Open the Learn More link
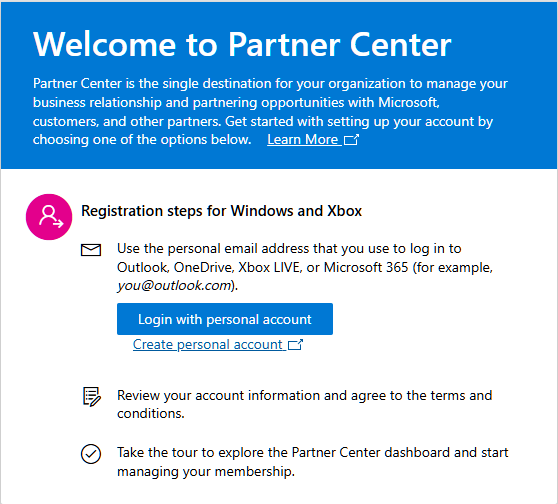The width and height of the screenshot is (558, 504). click(x=313, y=140)
